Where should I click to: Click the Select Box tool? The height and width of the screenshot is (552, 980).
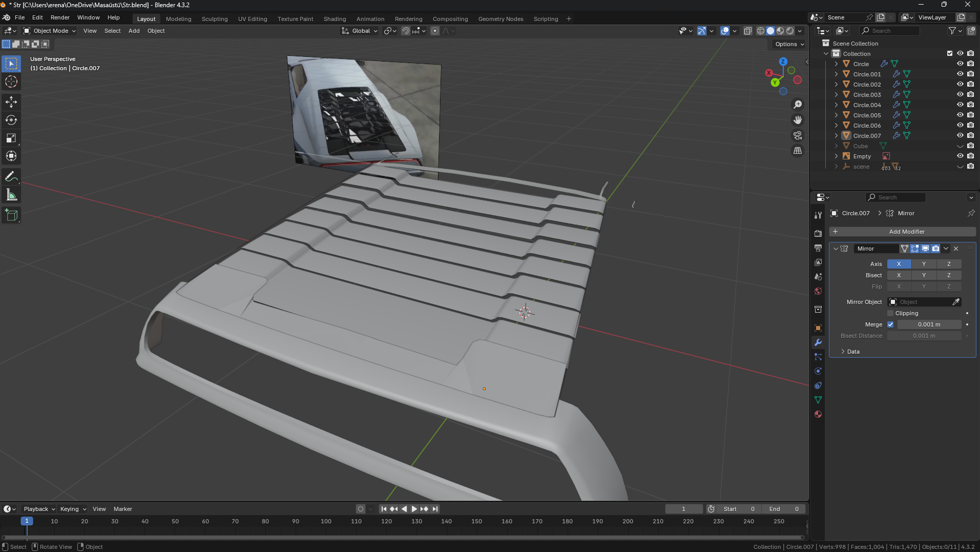click(11, 64)
